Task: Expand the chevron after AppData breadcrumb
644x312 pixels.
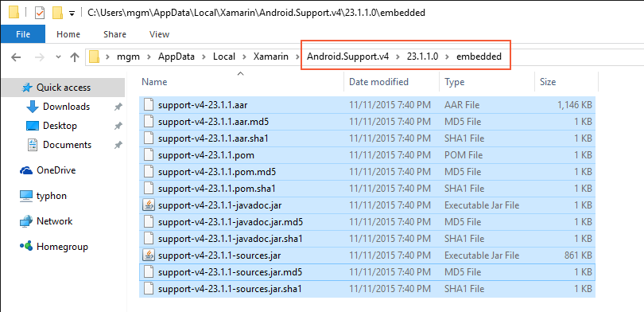Action: pyautogui.click(x=204, y=57)
